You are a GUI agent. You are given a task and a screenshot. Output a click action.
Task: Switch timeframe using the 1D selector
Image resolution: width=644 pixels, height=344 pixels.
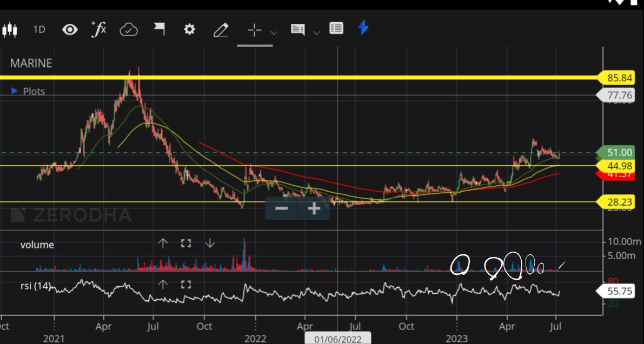[38, 30]
